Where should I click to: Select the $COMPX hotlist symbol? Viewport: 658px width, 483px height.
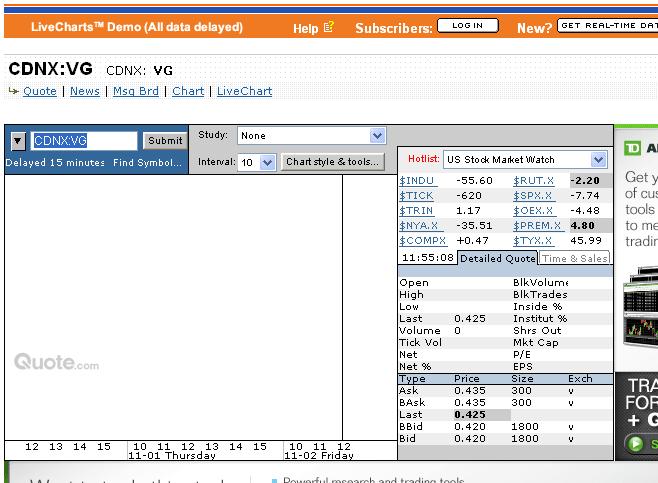(x=423, y=241)
